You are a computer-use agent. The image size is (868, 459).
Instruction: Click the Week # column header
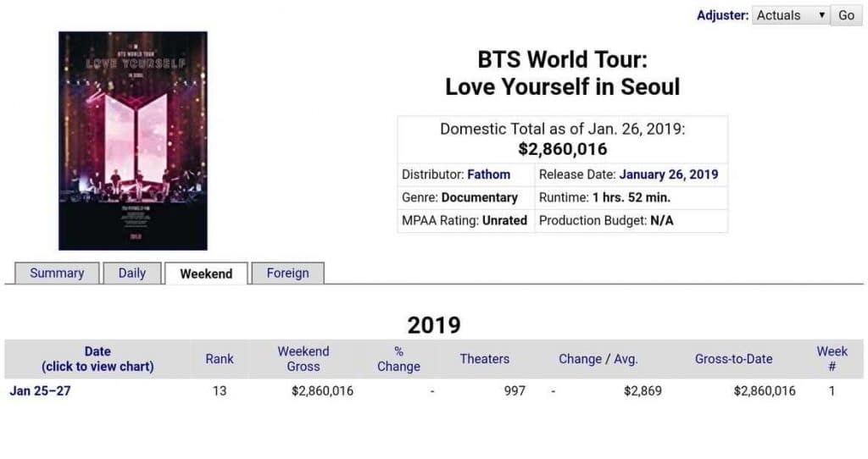(x=832, y=359)
